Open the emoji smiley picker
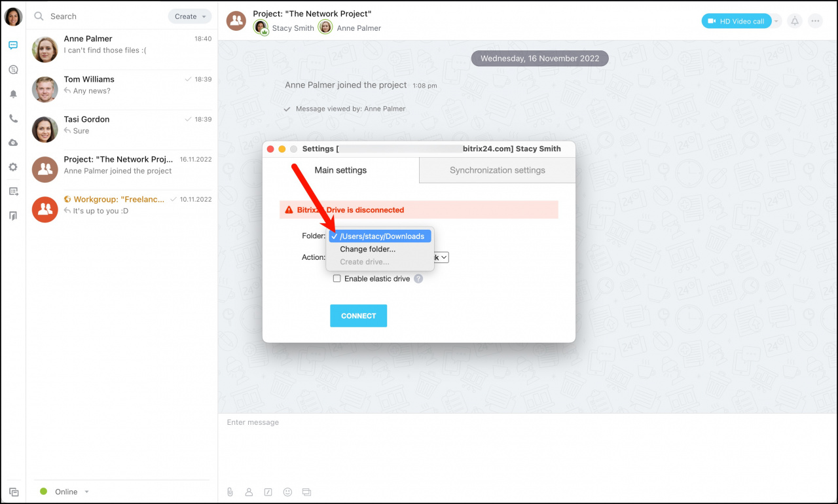This screenshot has width=838, height=504. [287, 492]
